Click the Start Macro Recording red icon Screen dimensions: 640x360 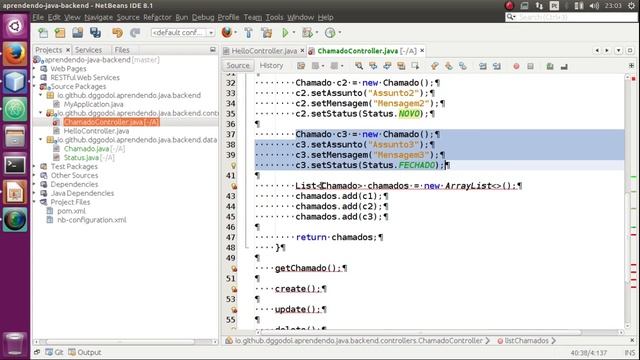(516, 66)
